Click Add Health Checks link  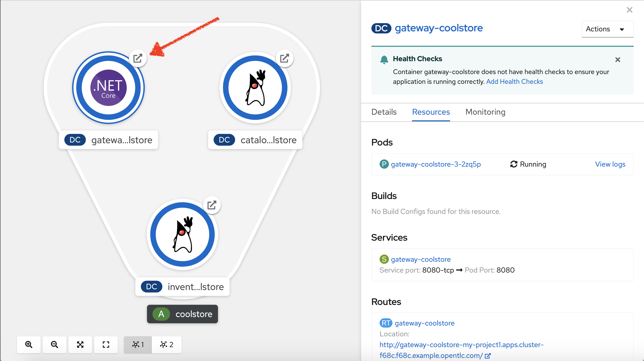click(x=515, y=82)
